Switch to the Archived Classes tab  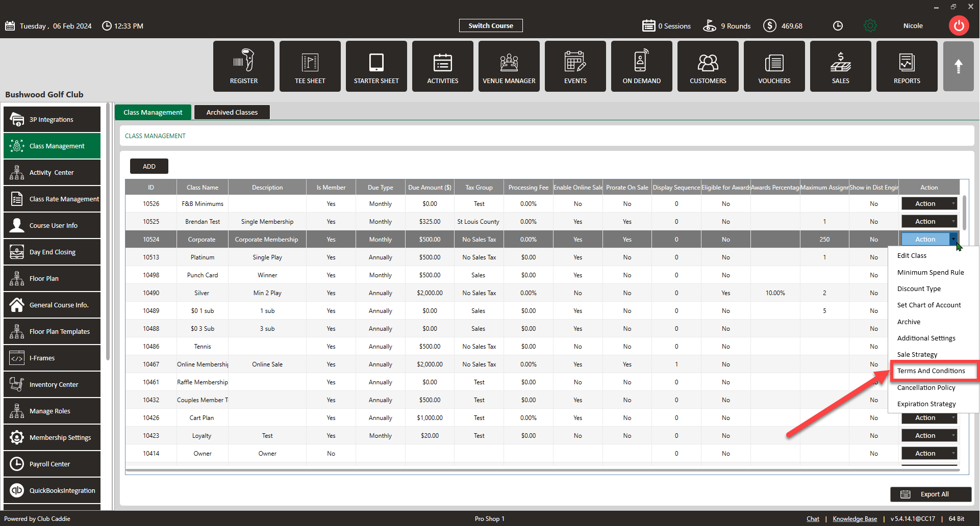pos(232,112)
